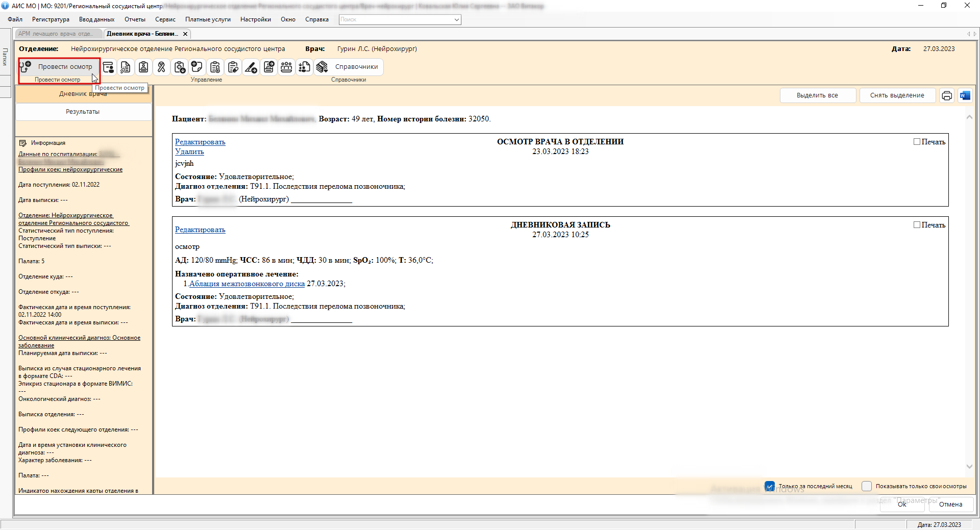The height and width of the screenshot is (530, 980).
Task: Open the Настройки menu
Action: click(255, 19)
